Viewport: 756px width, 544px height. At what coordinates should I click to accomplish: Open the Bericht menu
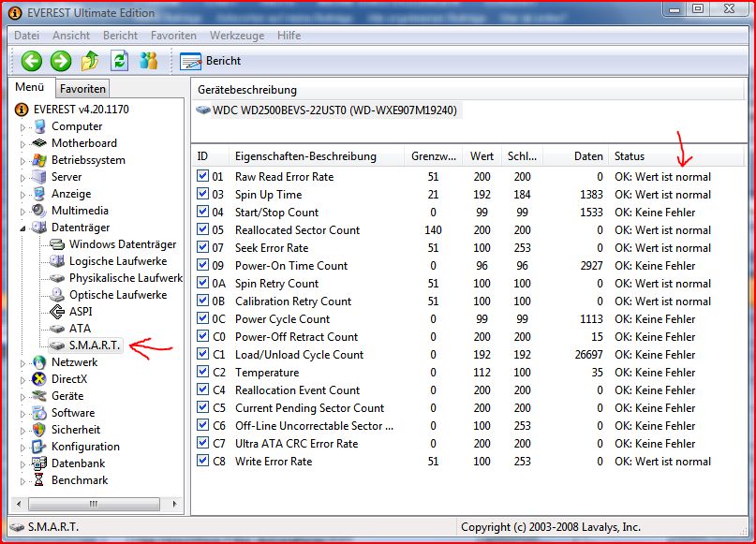pos(121,36)
